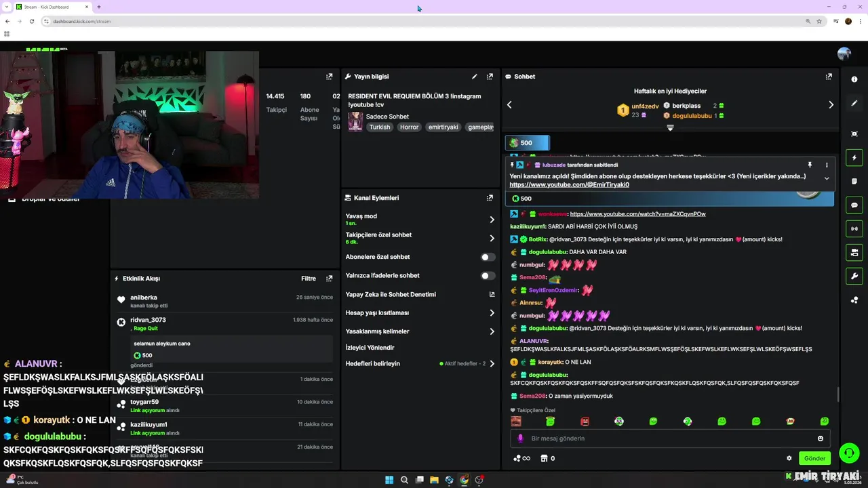Pop out the Kanal Eylemleri panel

pyautogui.click(x=490, y=198)
